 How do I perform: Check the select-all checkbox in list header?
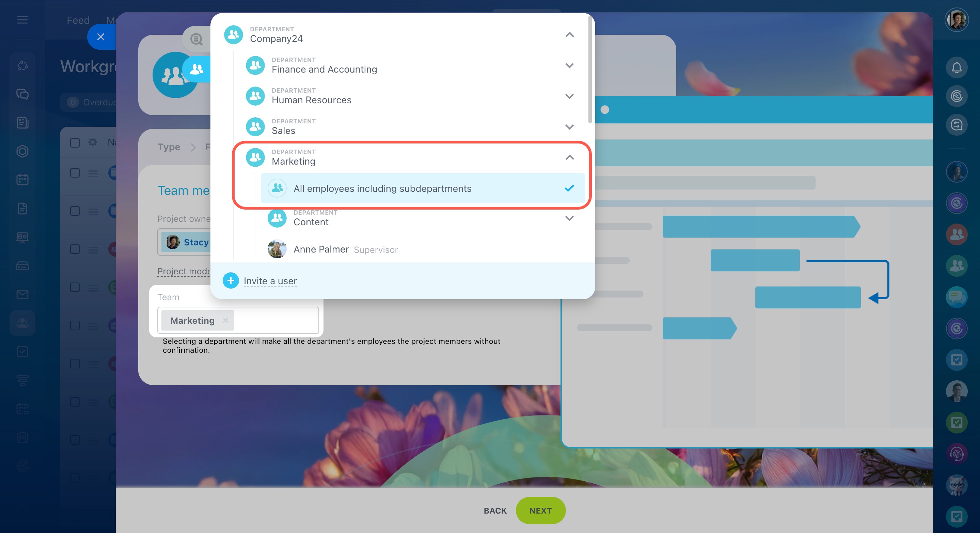click(75, 143)
